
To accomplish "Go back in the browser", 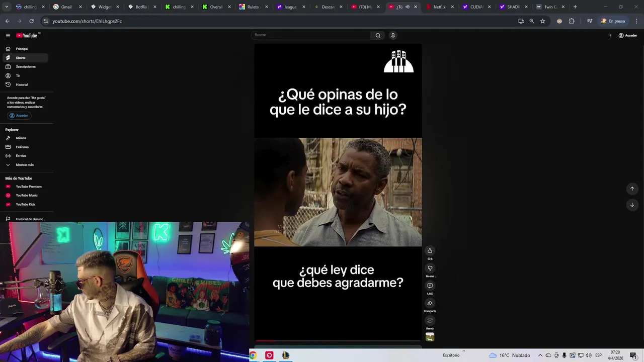I will tap(7, 21).
